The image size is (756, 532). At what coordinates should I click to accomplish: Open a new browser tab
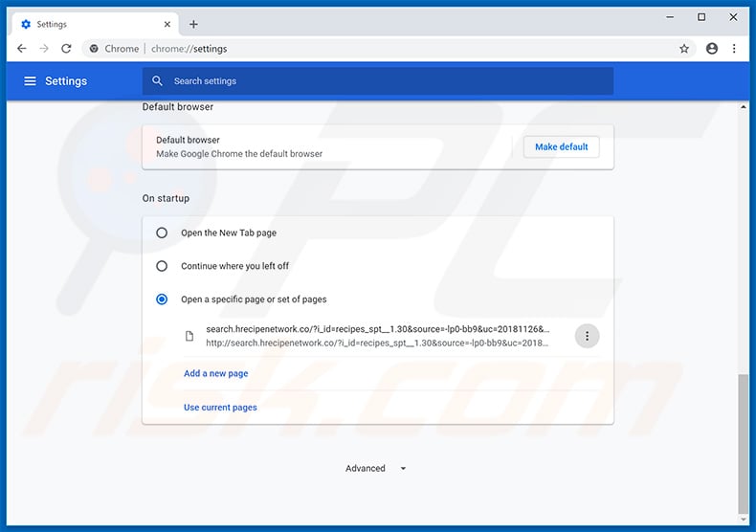tap(193, 24)
